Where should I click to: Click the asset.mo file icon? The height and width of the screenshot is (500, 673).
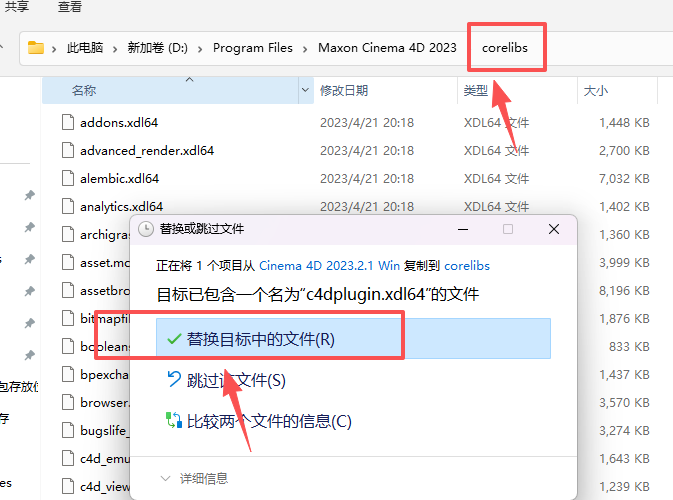tap(68, 262)
